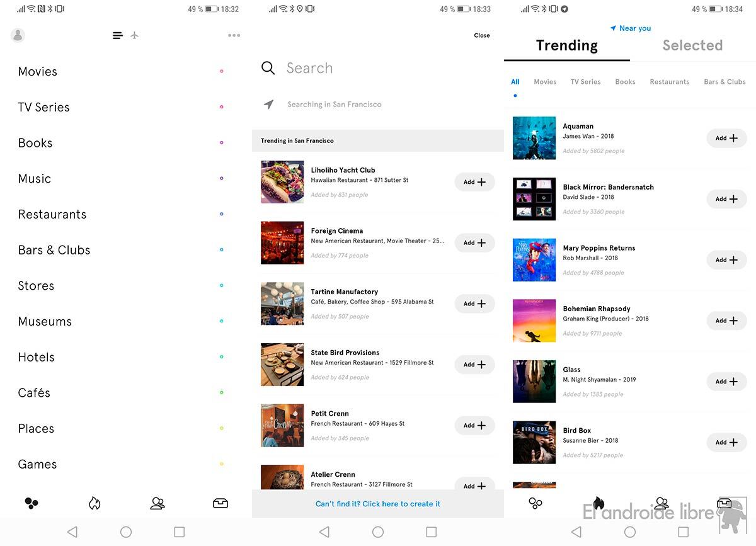Select the list view icon at top
The width and height of the screenshot is (756, 546).
click(x=118, y=35)
